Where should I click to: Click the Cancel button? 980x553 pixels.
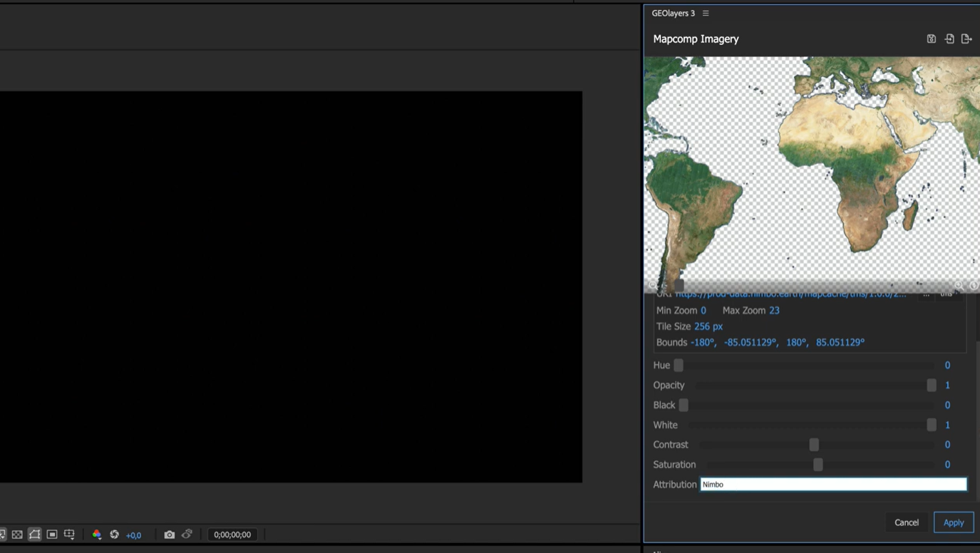click(x=907, y=522)
